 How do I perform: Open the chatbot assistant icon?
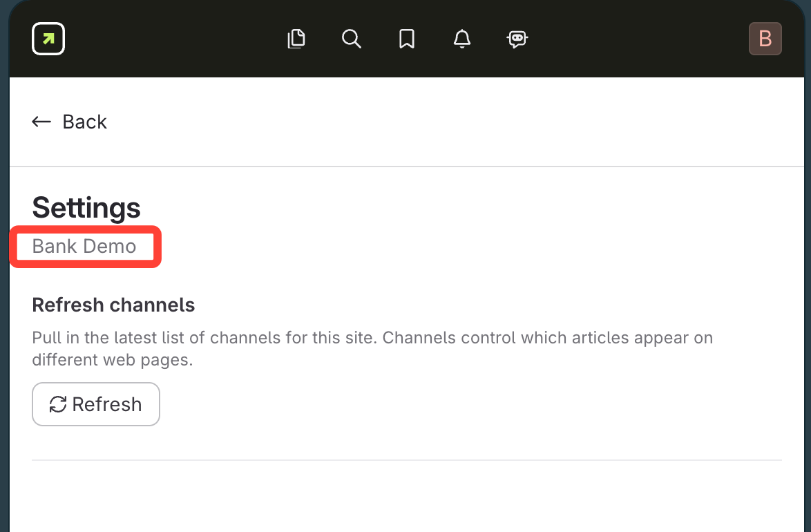click(x=517, y=39)
